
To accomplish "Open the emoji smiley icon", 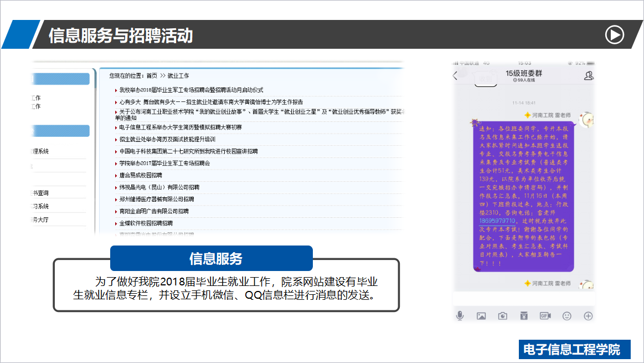I will tap(567, 316).
